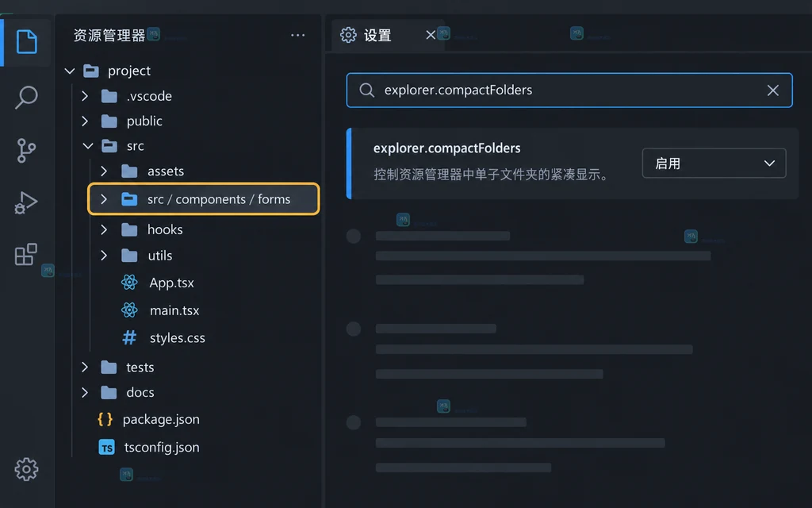Select the styles.css hash icon

pyautogui.click(x=129, y=337)
